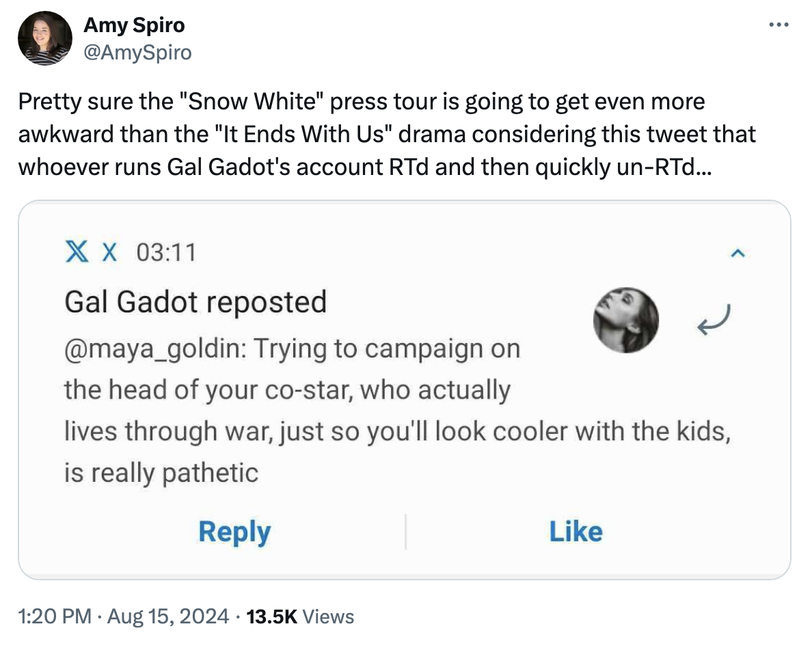Image resolution: width=812 pixels, height=648 pixels.
Task: Click the tweet text about Snow White
Action: (x=388, y=134)
